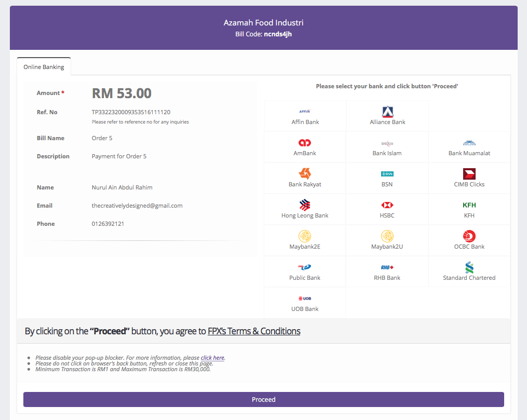Pick the Maybank2E tiger logo
This screenshot has height=420, width=527.
point(305,236)
